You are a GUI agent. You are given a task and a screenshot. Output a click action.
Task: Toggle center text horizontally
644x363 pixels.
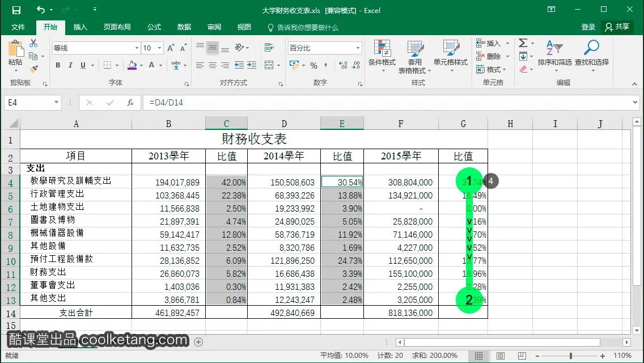(x=213, y=65)
